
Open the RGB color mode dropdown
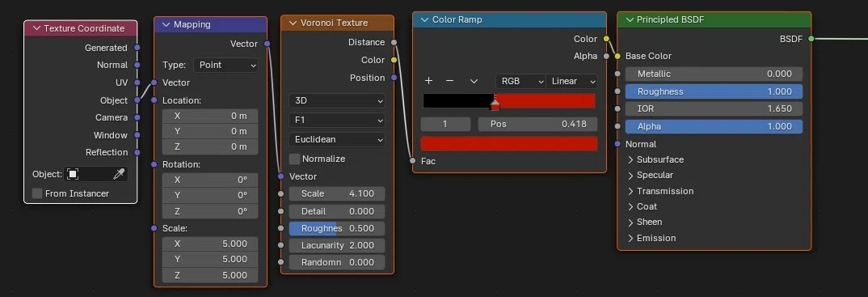point(520,81)
